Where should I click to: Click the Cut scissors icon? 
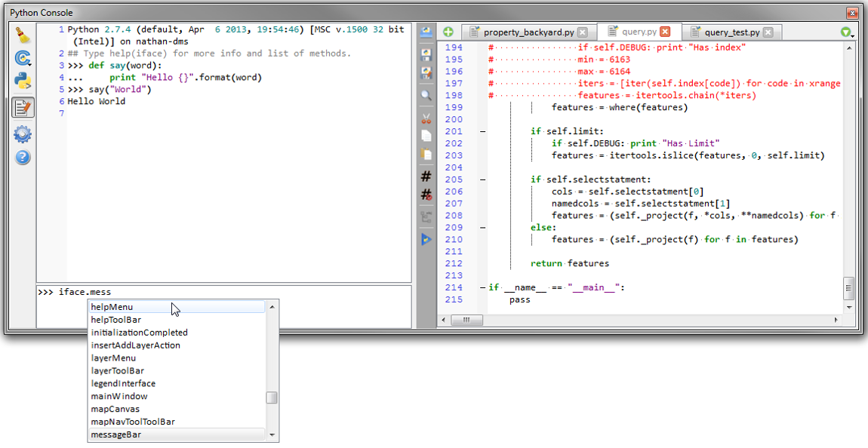coord(426,118)
